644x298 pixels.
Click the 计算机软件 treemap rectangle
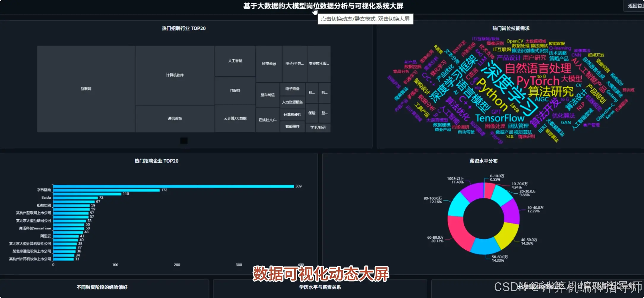click(175, 75)
